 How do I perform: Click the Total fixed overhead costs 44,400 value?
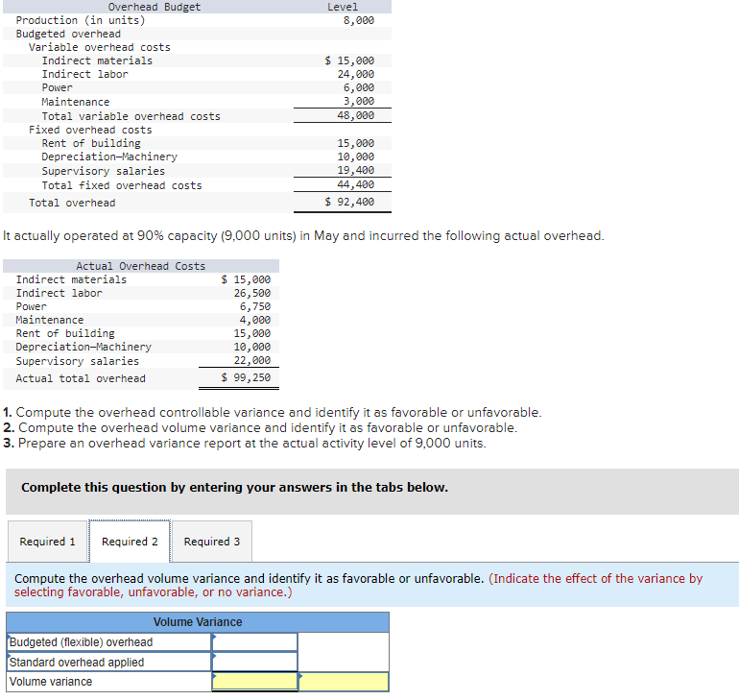tap(355, 184)
